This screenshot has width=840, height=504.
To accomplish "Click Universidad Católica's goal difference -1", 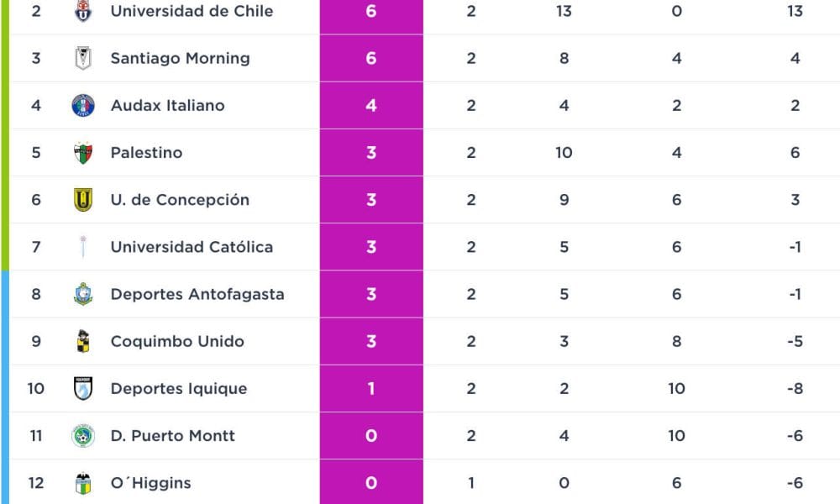I will pyautogui.click(x=795, y=247).
